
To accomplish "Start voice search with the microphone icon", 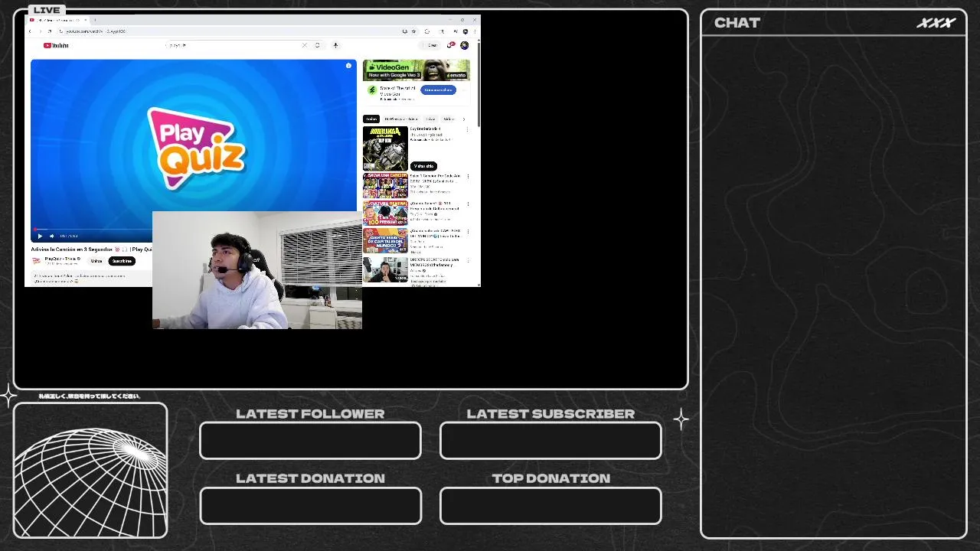I will point(335,45).
